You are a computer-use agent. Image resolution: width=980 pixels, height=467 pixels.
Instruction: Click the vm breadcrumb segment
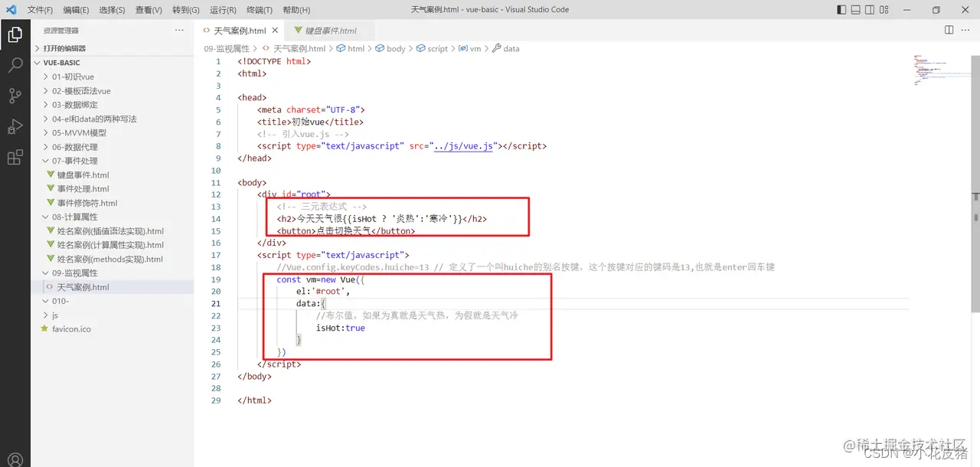coord(469,48)
